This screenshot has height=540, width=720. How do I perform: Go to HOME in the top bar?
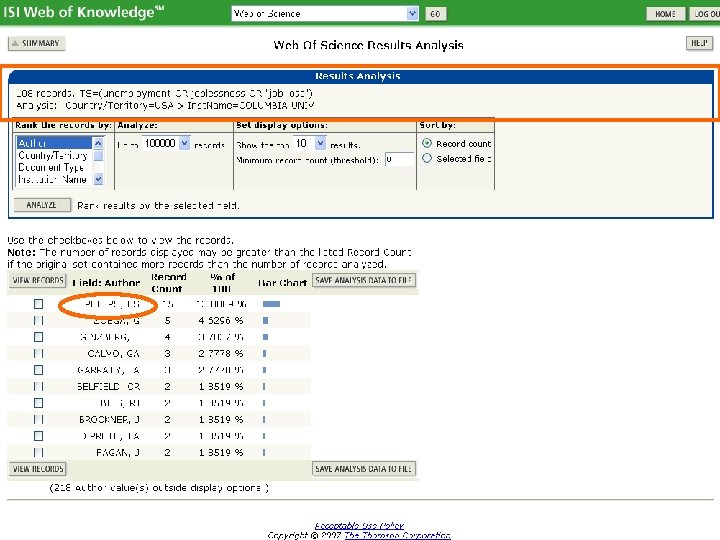pos(665,14)
